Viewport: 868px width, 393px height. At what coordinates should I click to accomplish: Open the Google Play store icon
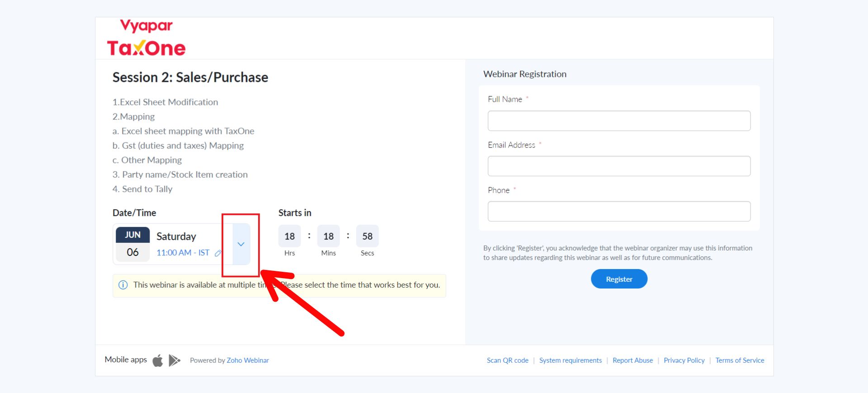[175, 360]
